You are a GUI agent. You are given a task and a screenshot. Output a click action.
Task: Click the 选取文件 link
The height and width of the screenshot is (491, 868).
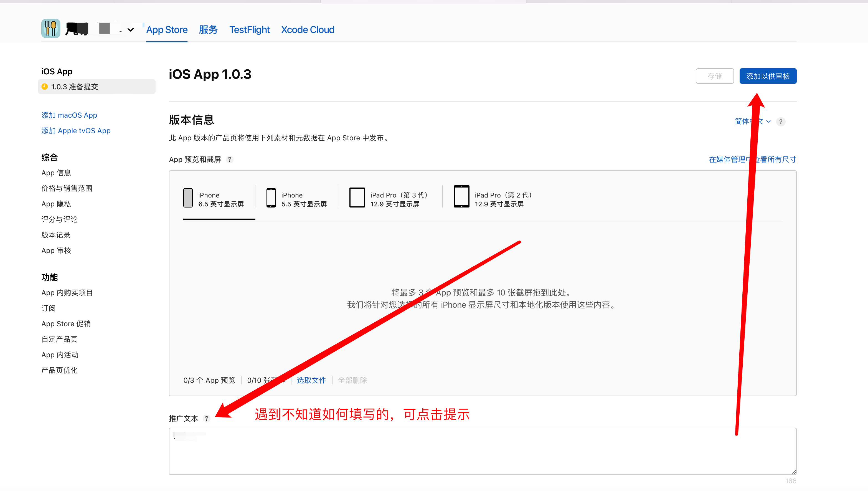point(311,380)
